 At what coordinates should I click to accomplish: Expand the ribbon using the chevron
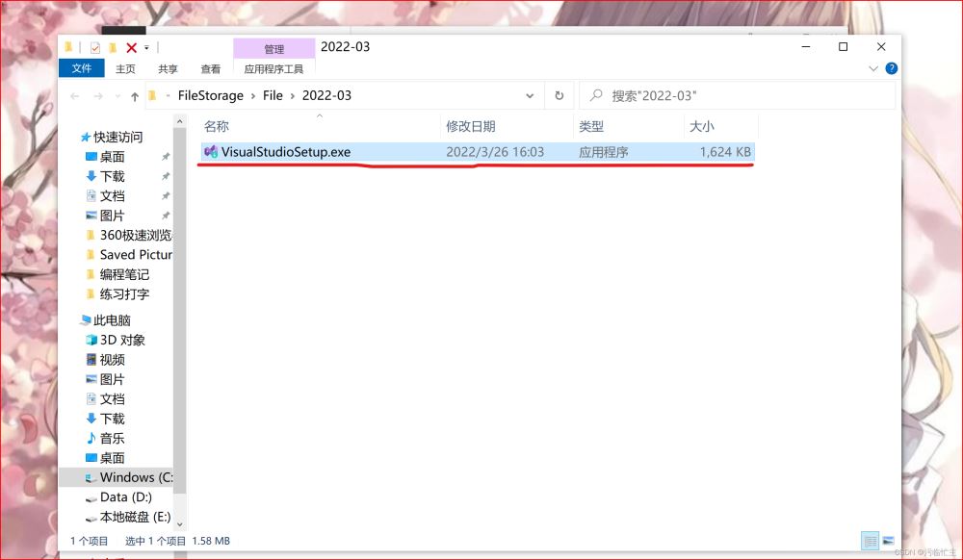click(873, 68)
